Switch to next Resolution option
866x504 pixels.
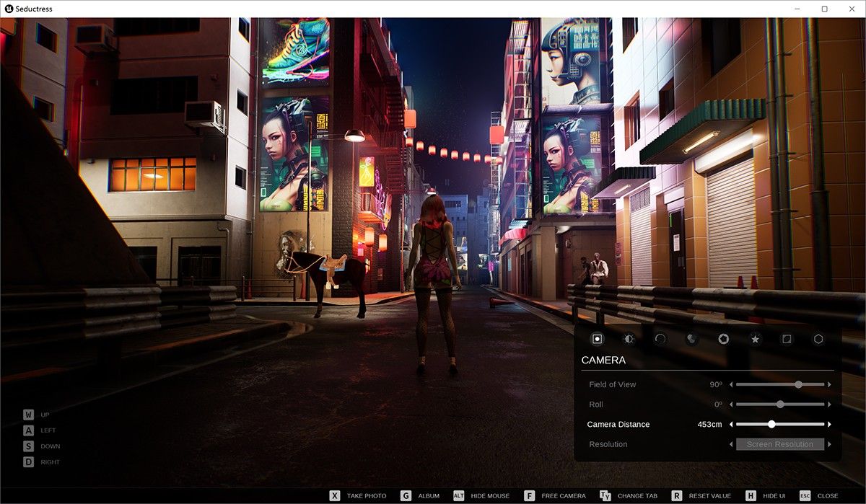pos(829,444)
